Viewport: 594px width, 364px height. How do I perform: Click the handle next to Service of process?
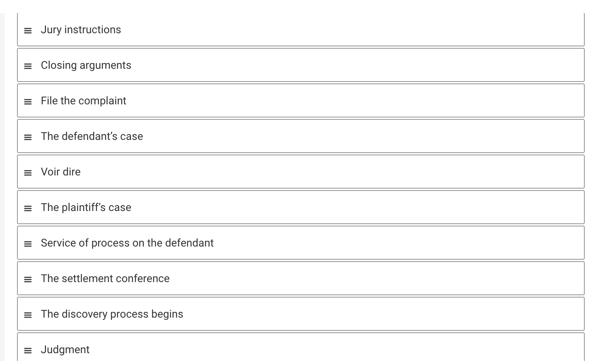pyautogui.click(x=28, y=243)
